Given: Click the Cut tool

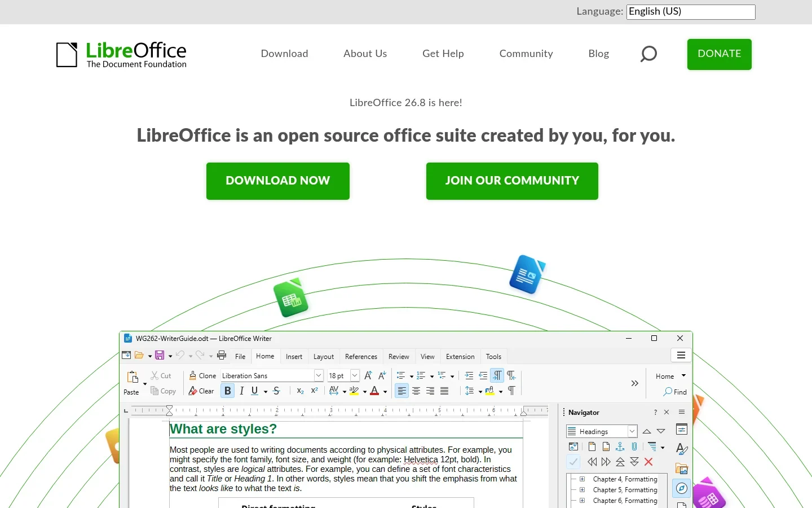Looking at the screenshot, I should tap(161, 375).
